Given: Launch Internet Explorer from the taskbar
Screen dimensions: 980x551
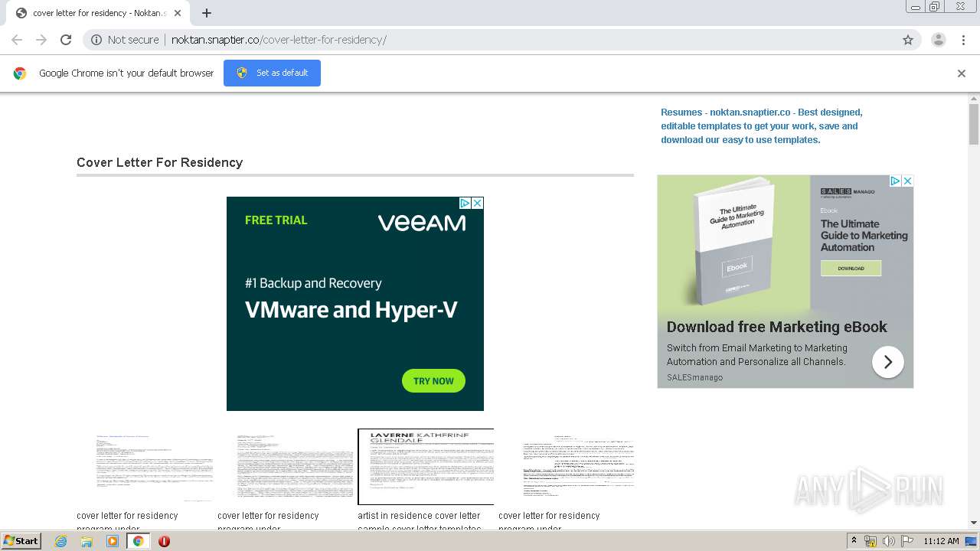Looking at the screenshot, I should point(61,541).
